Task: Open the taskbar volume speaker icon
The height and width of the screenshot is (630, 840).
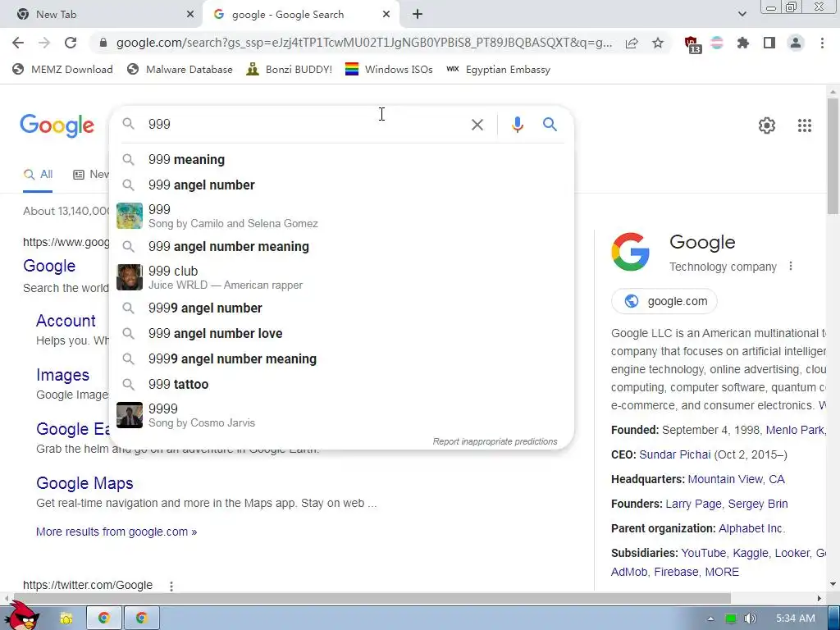Action: click(x=750, y=619)
